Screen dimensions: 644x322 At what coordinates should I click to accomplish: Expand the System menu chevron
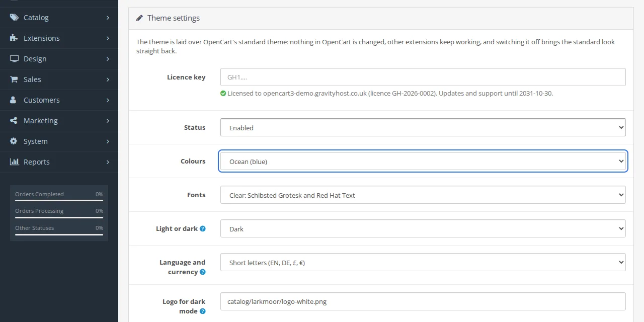108,141
